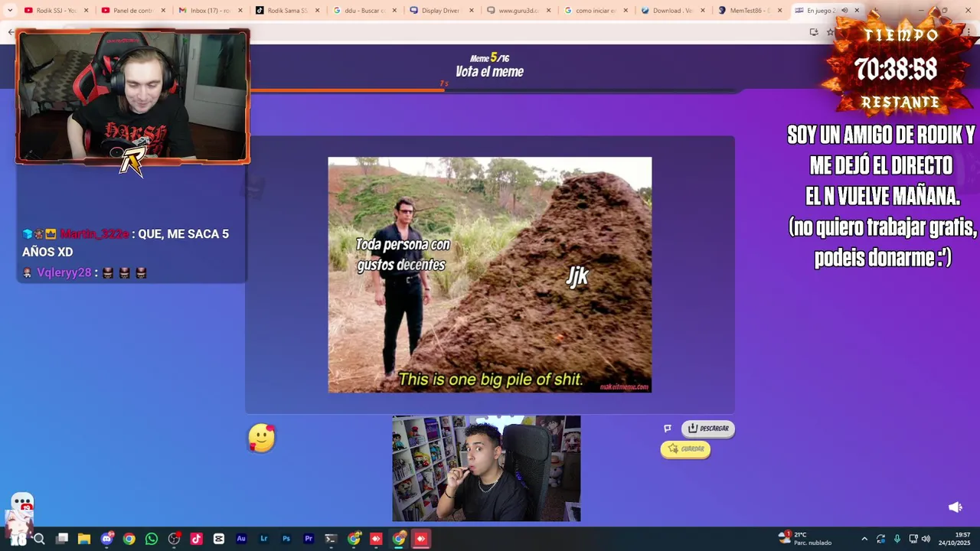Viewport: 980px width, 551px height.
Task: Switch to the 'Rodik SSJ - You' tab
Action: [x=55, y=11]
